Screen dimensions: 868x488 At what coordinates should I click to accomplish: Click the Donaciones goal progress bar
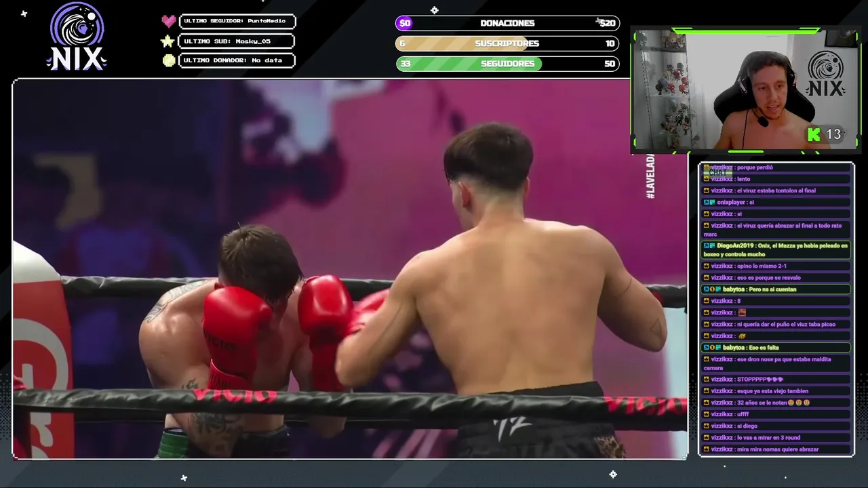507,23
